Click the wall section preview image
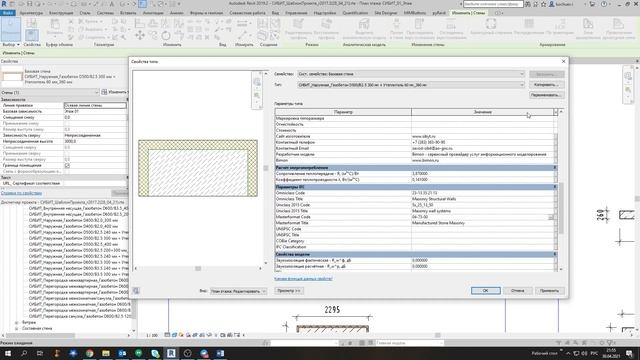Image resolution: width=640 pixels, height=360 pixels. (x=198, y=168)
